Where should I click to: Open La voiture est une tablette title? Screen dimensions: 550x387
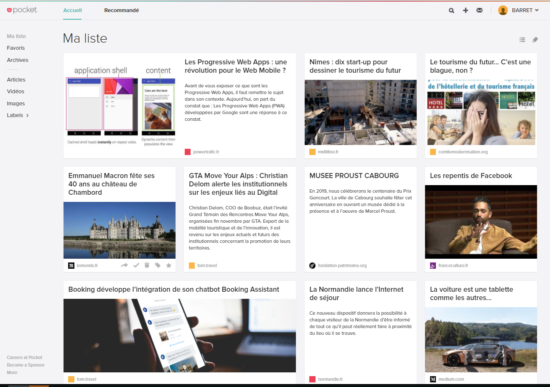point(471,294)
